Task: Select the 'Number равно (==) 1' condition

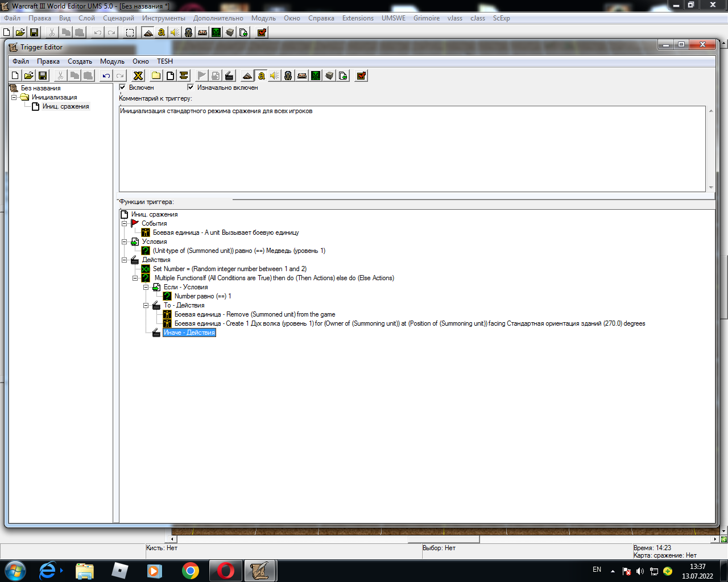Action: (x=202, y=296)
